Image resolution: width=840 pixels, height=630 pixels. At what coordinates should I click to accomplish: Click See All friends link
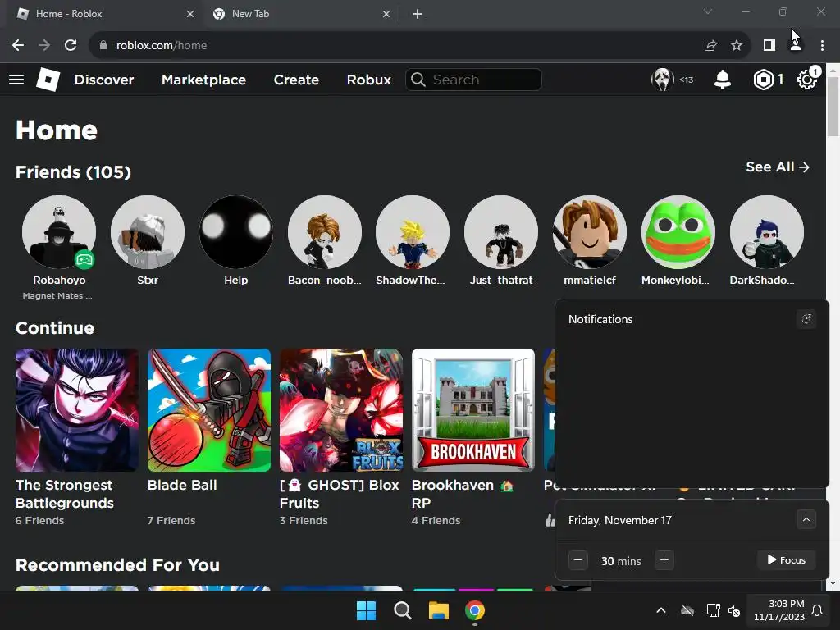coord(778,167)
